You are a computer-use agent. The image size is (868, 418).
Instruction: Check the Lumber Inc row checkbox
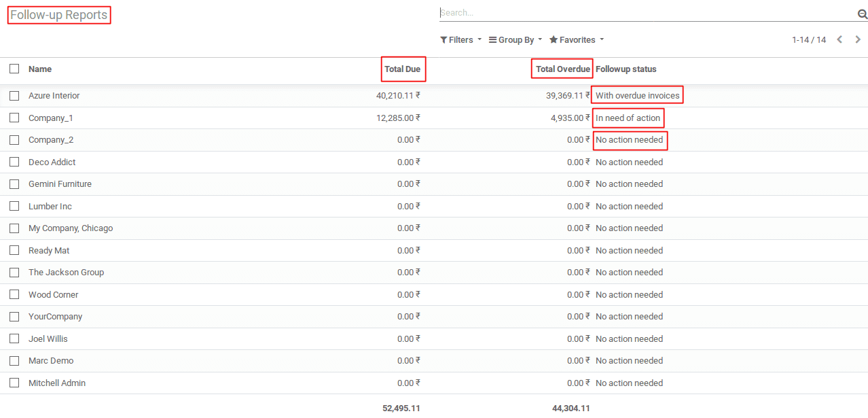[x=14, y=206]
